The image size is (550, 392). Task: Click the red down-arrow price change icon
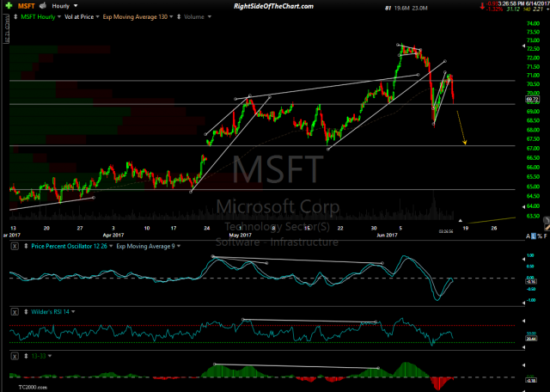tap(483, 5)
